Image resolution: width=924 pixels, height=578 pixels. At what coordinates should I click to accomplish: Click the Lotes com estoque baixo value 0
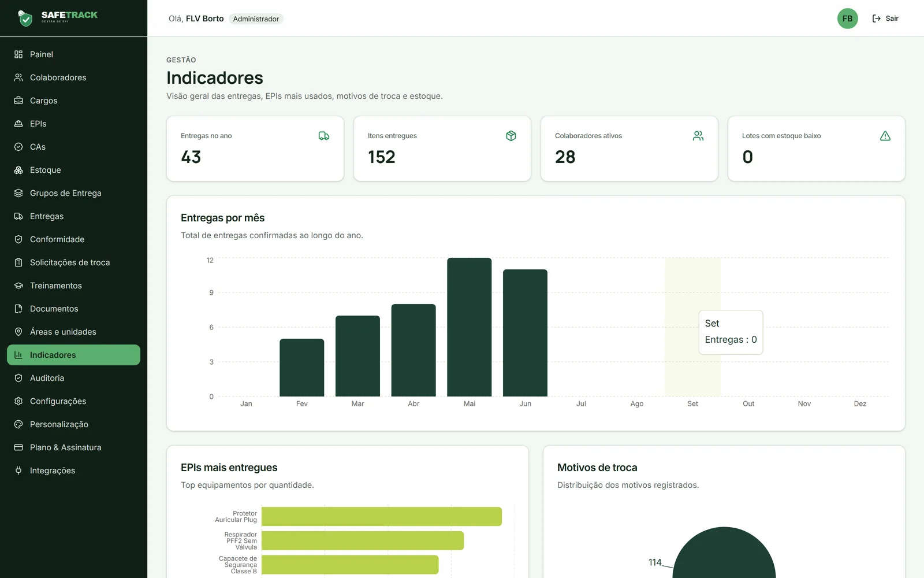coord(748,157)
